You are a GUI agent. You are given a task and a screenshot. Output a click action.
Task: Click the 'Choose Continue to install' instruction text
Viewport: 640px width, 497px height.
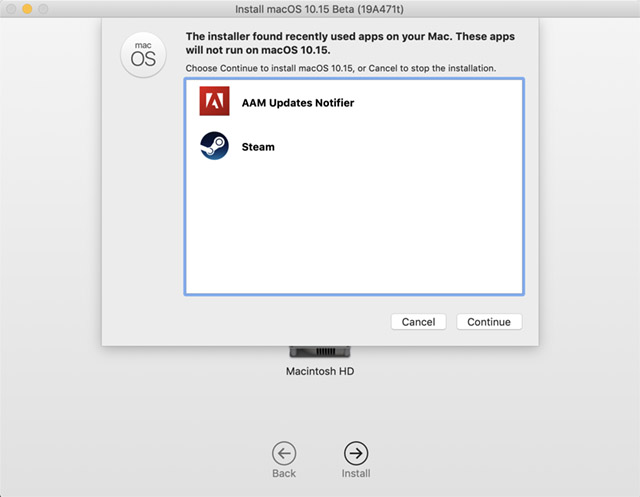341,68
